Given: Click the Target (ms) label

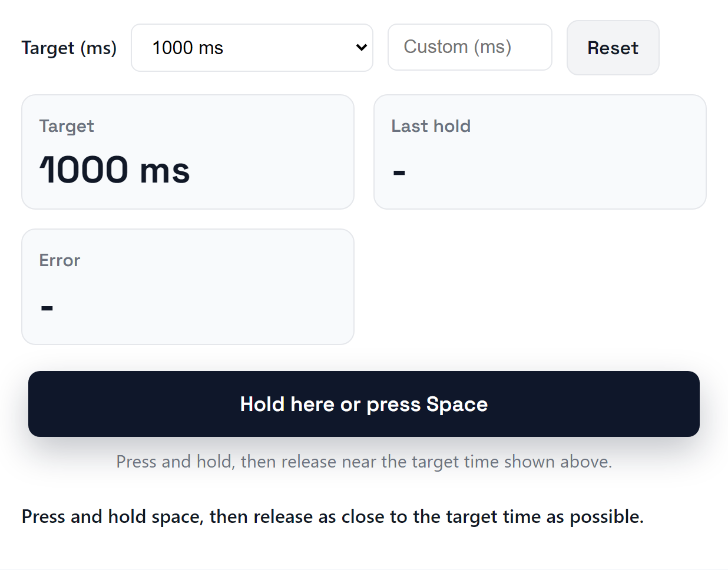Looking at the screenshot, I should tap(69, 48).
